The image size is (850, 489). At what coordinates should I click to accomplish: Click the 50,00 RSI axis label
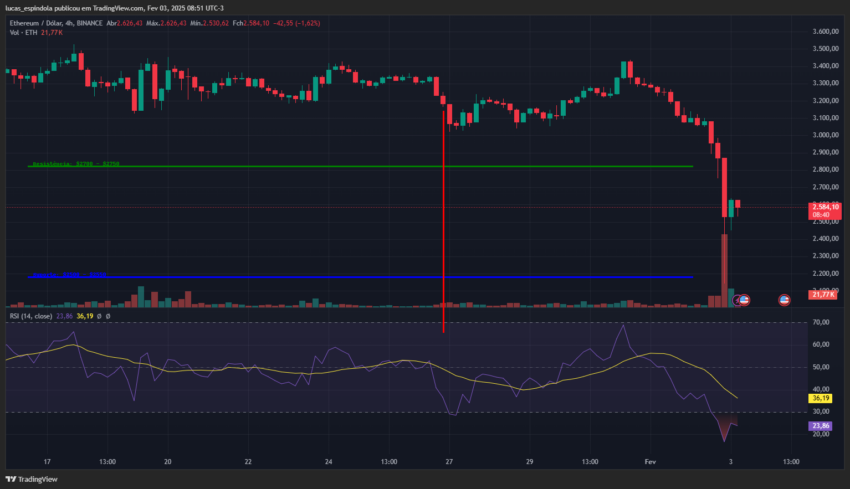(x=821, y=367)
